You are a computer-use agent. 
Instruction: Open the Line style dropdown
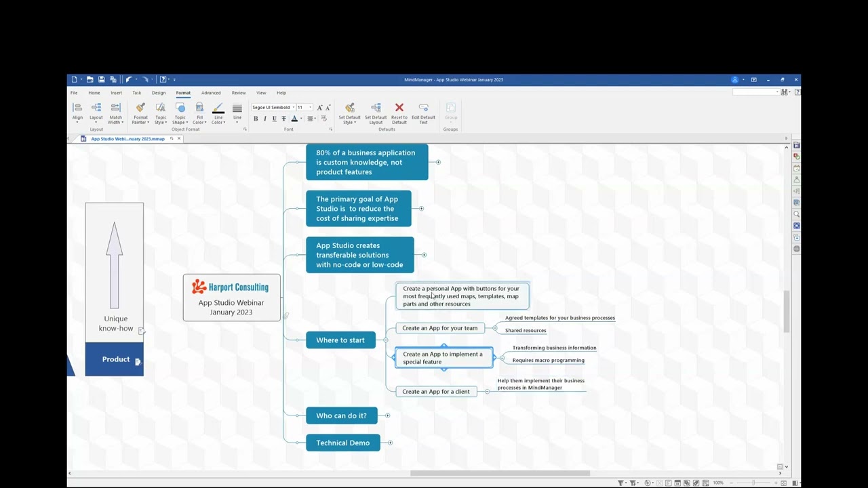[x=237, y=113]
